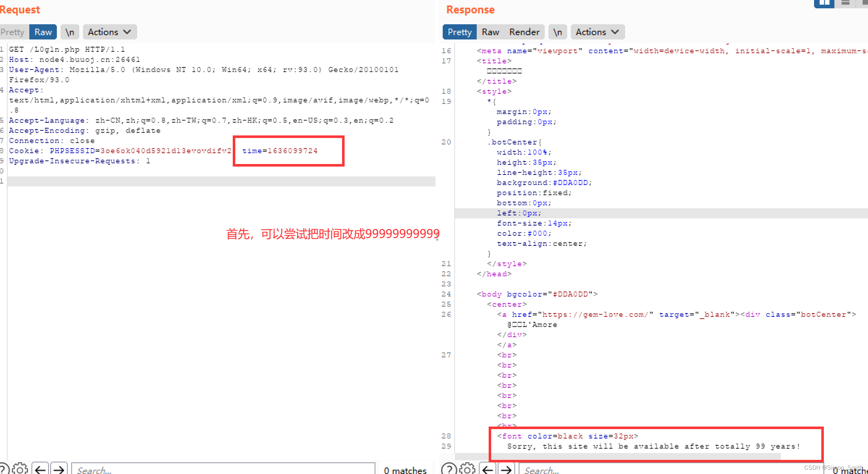Expand response Actions dropdown

(x=598, y=32)
